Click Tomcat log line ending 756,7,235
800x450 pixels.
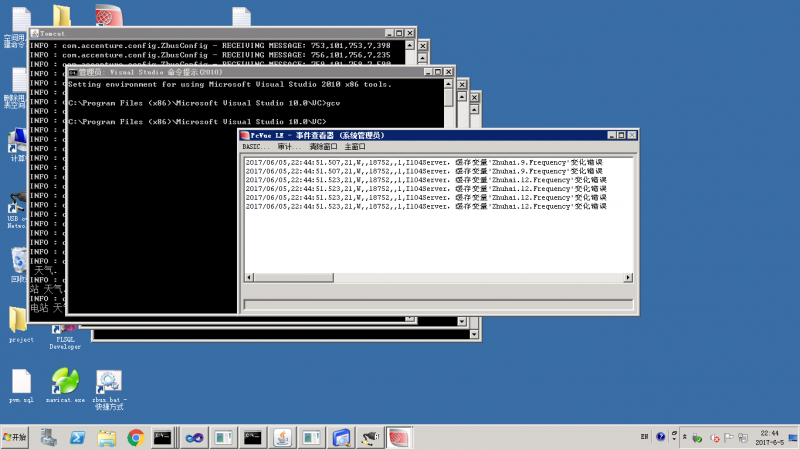(x=210, y=55)
